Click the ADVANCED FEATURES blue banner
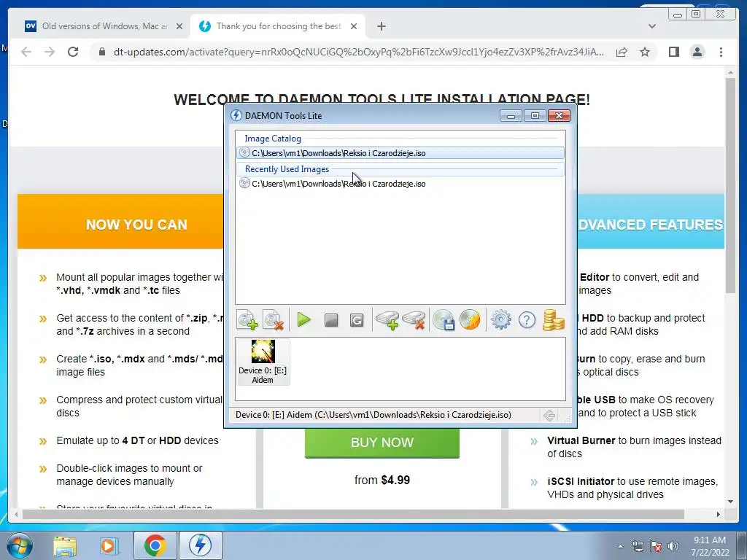 [651, 222]
